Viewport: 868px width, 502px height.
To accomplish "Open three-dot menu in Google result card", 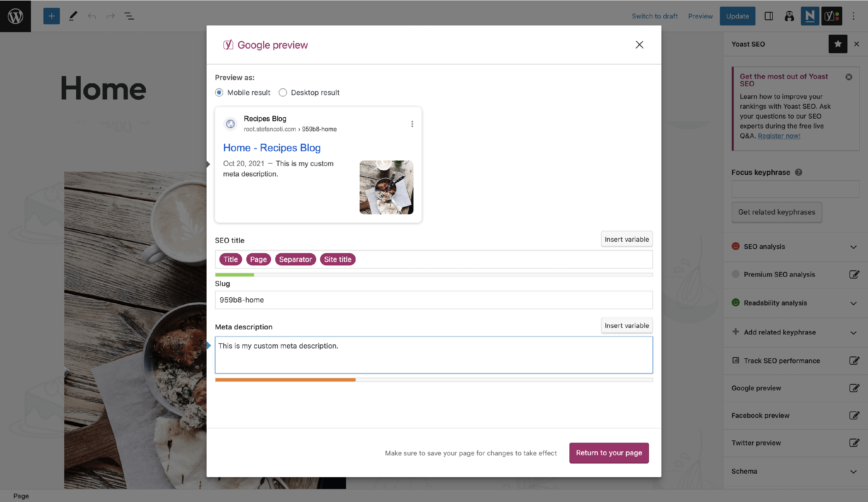I will point(412,124).
